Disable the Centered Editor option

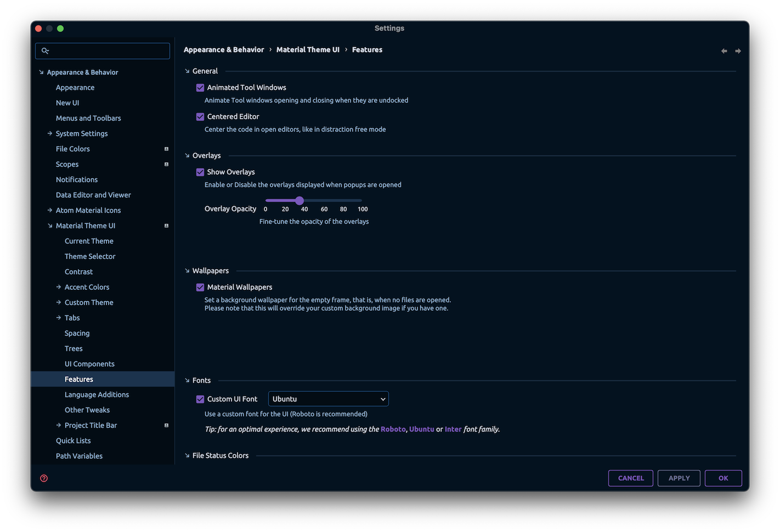click(200, 116)
